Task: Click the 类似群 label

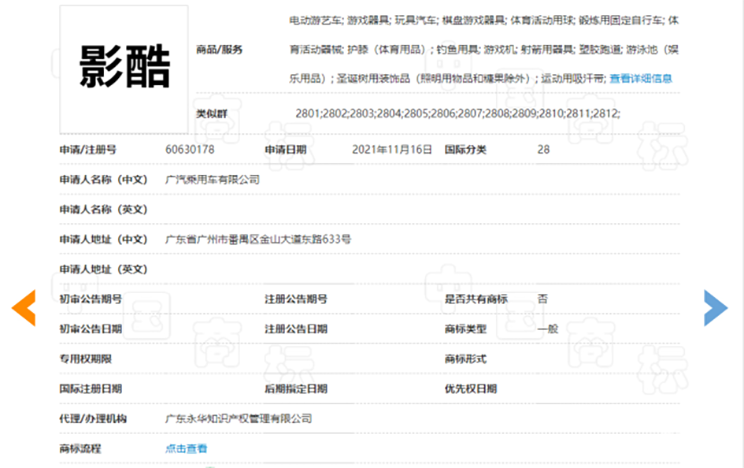Action: click(212, 114)
